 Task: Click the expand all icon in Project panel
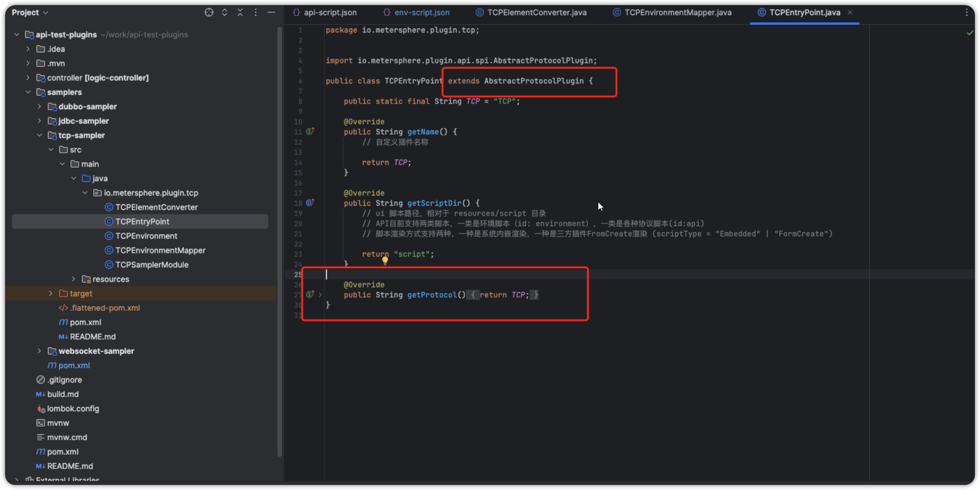(224, 12)
